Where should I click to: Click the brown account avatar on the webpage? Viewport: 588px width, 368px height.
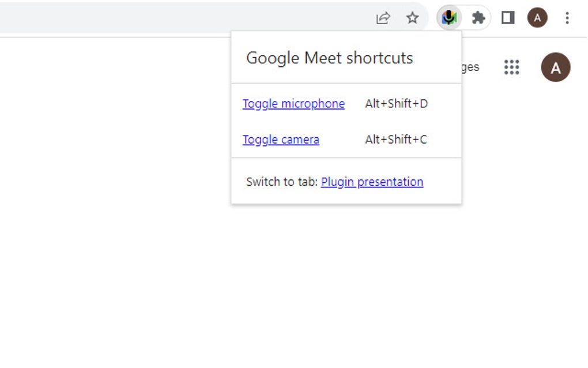(555, 67)
